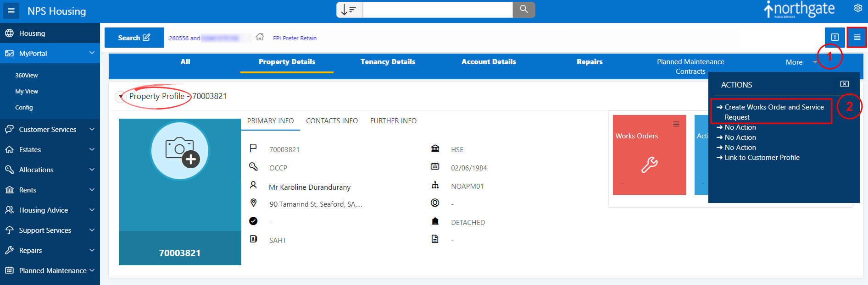
Task: Click the property reference flag icon
Action: click(x=253, y=148)
